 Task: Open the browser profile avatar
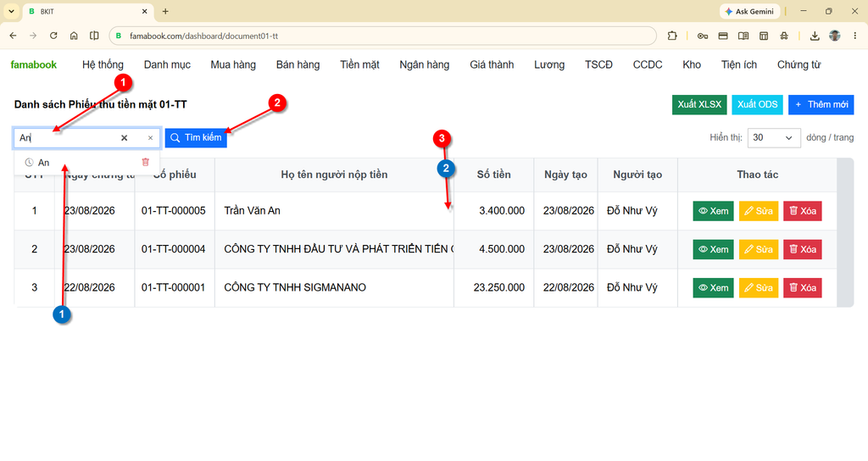tap(835, 36)
